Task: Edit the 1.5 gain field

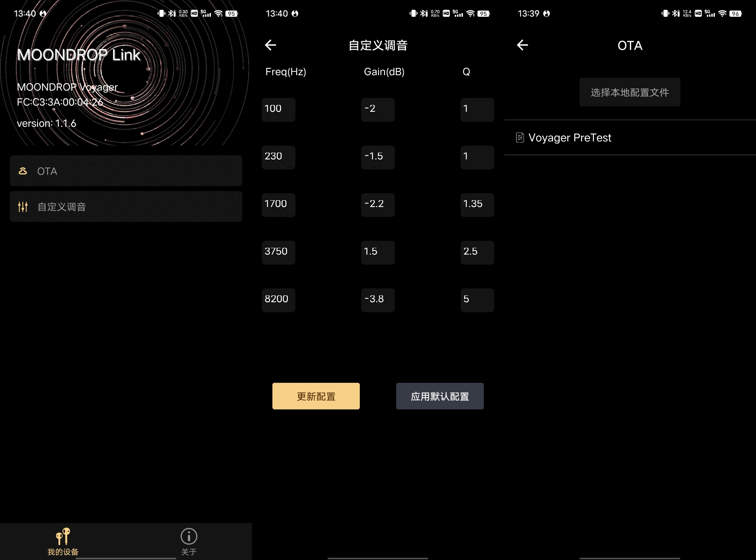Action: coord(378,252)
